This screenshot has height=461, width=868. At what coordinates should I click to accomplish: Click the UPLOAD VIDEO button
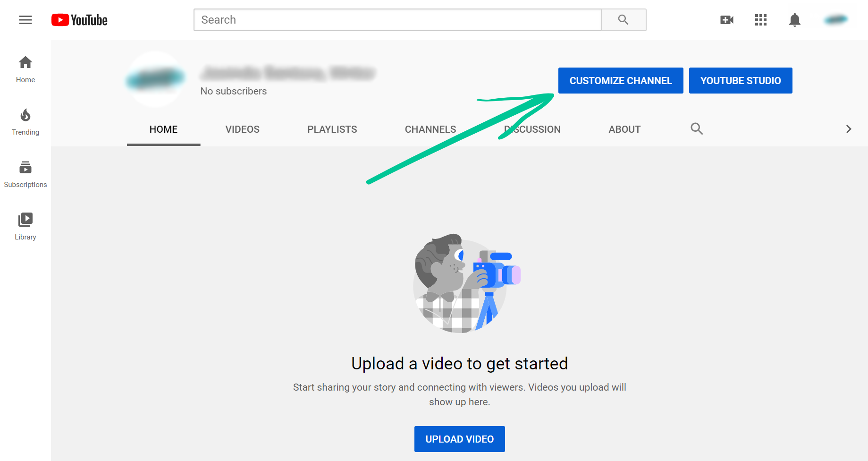pos(460,439)
